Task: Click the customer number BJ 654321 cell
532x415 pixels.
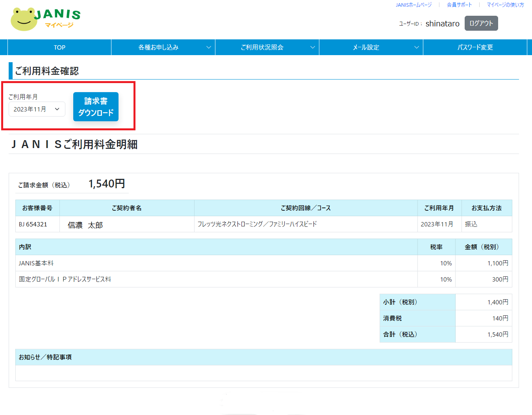Action: tap(33, 224)
